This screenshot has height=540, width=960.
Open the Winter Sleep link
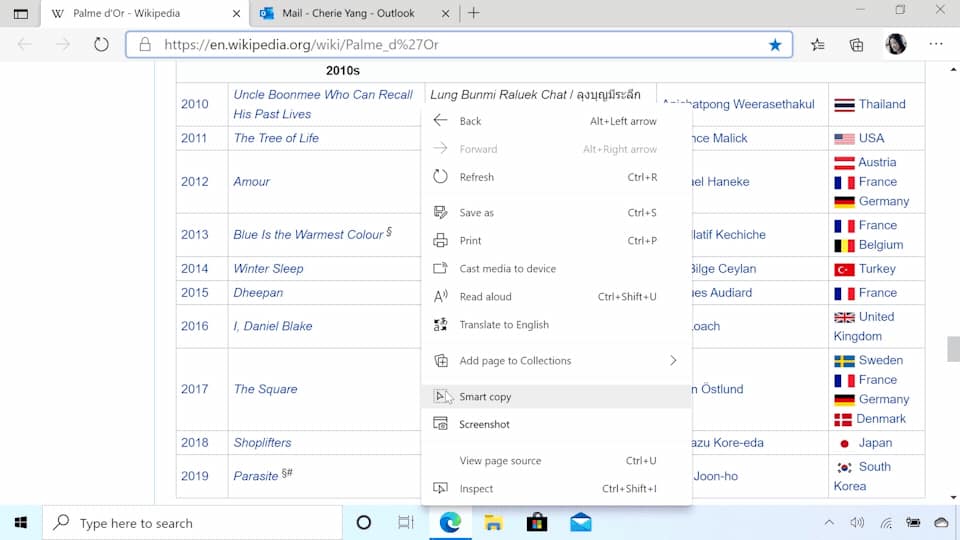tap(268, 269)
